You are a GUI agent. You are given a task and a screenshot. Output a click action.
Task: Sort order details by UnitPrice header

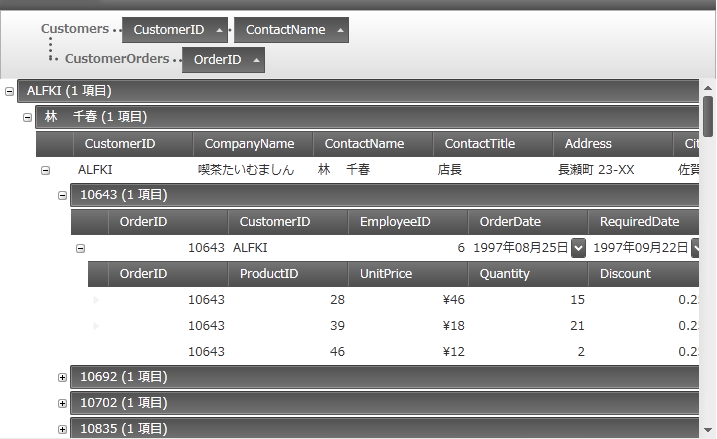coord(386,274)
